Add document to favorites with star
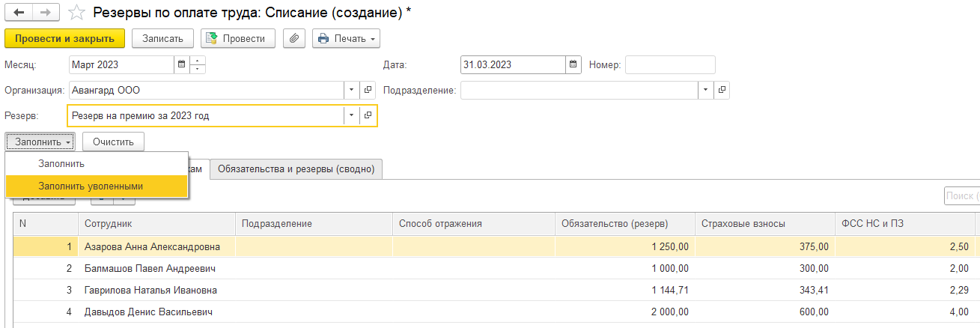This screenshot has height=328, width=980. coord(76,13)
